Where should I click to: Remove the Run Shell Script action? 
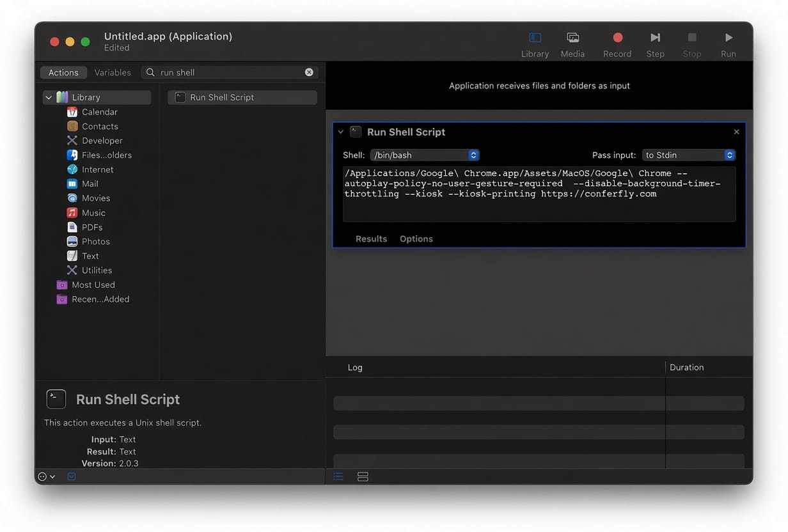point(736,132)
